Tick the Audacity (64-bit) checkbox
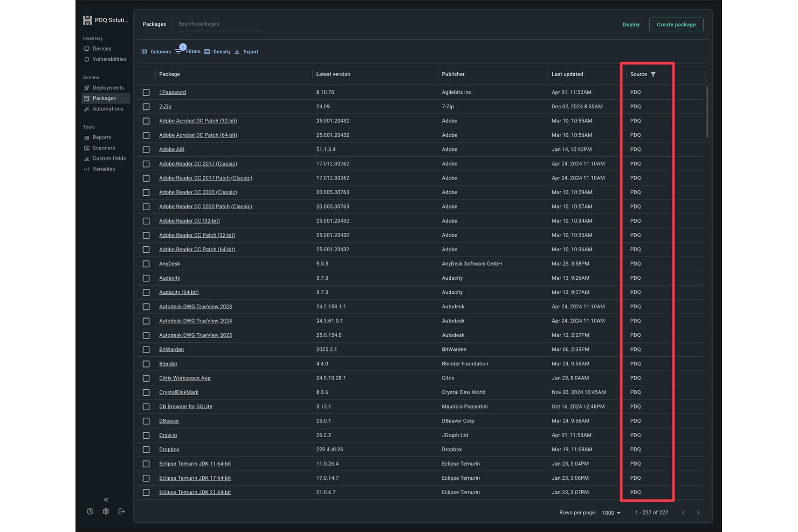The width and height of the screenshot is (798, 532). [146, 293]
